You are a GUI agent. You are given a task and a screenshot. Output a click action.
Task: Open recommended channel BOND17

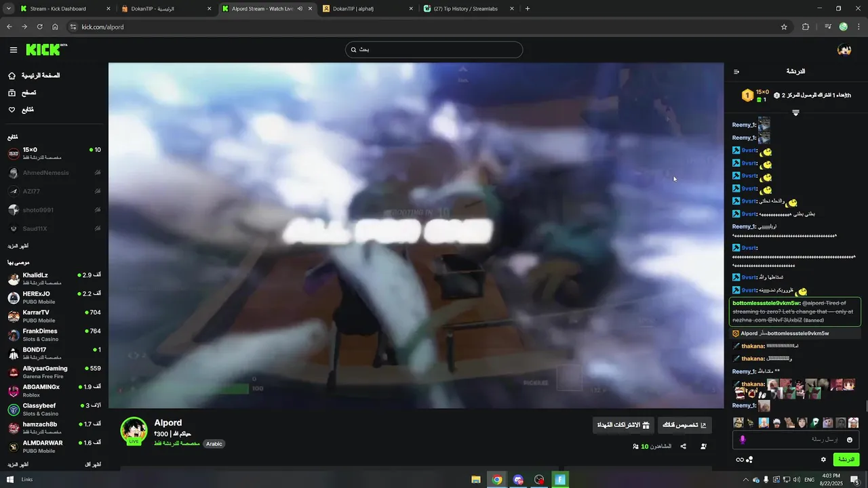click(54, 353)
